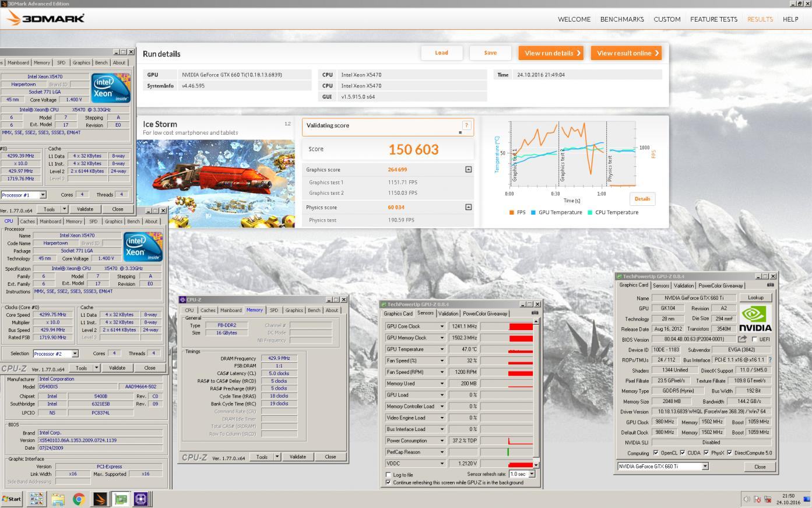
Task: Click the red network tray icon
Action: pos(768,499)
